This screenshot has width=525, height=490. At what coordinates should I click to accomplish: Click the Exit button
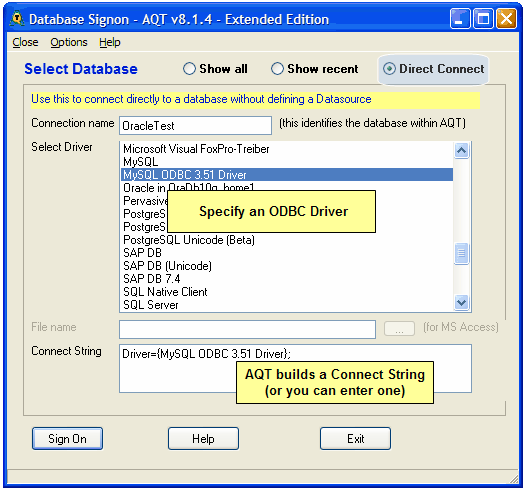[355, 438]
